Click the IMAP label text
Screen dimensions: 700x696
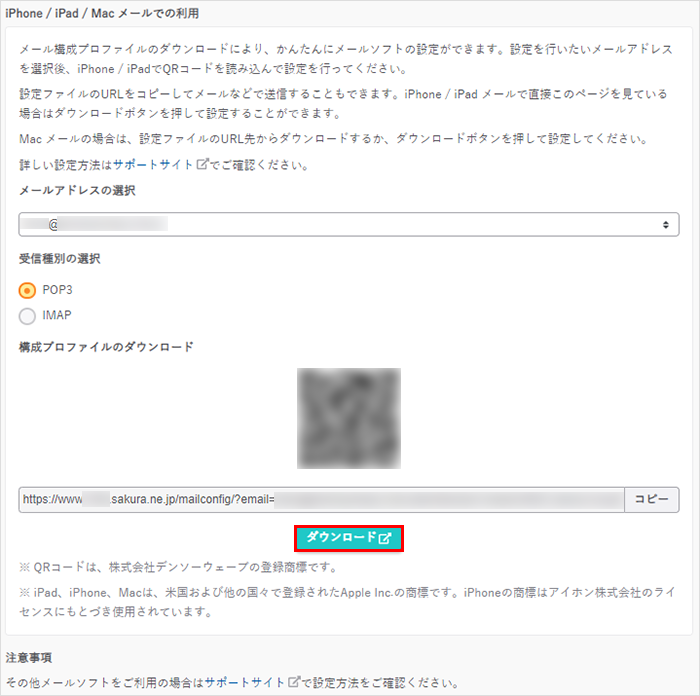57,315
